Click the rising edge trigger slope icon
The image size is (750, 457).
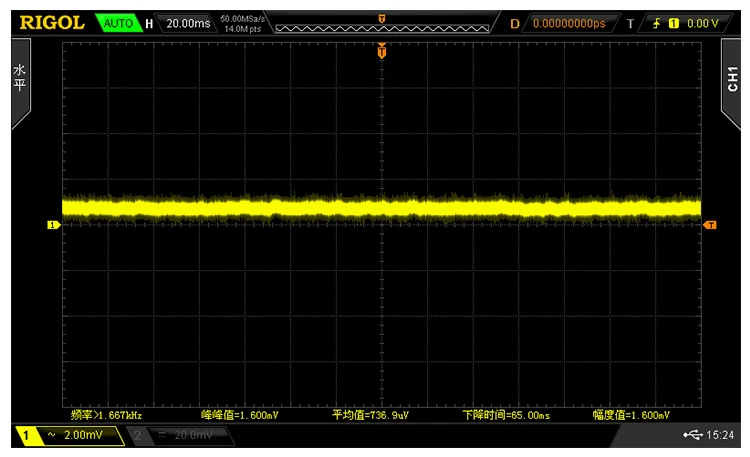657,23
